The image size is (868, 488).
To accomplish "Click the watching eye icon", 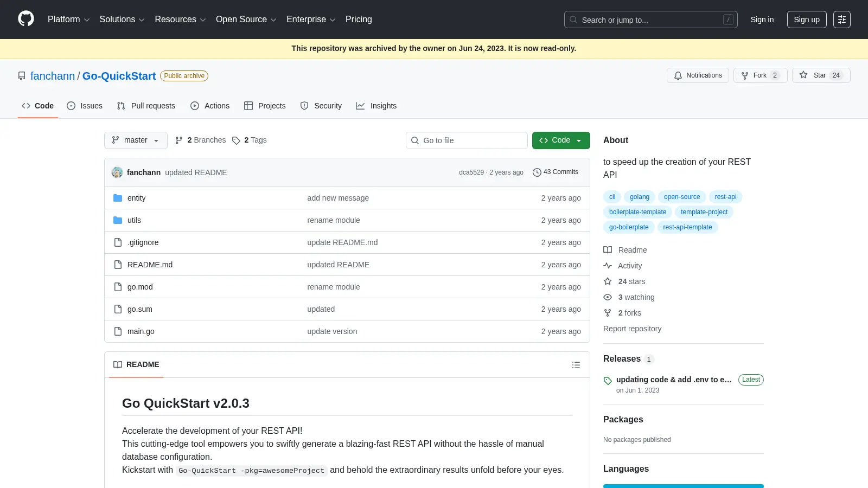I will pyautogui.click(x=608, y=297).
